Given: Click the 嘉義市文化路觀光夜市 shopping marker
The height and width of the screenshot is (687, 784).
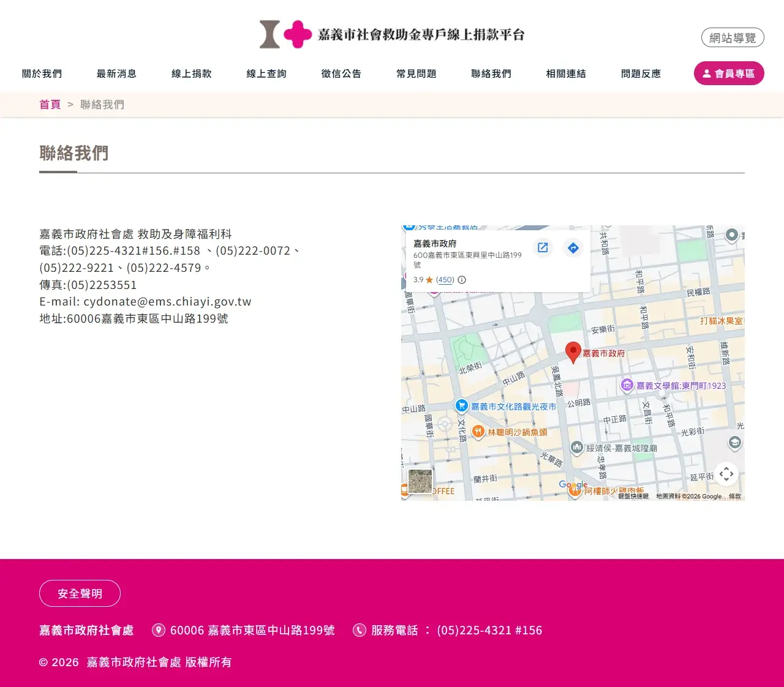Looking at the screenshot, I should [x=462, y=405].
